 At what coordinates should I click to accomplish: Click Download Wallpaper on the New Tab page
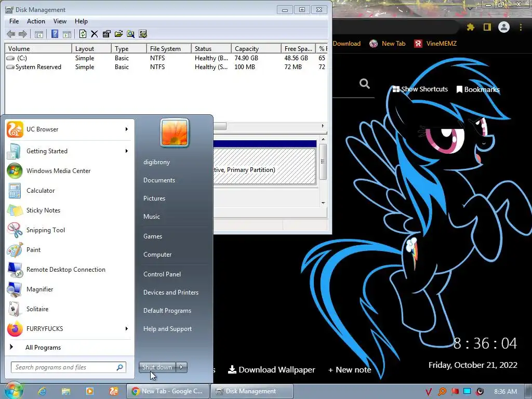click(x=272, y=370)
